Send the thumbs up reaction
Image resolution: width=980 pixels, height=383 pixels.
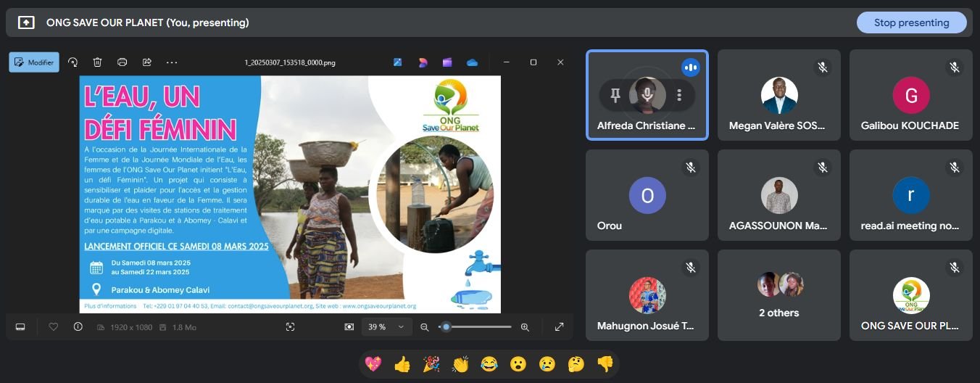(402, 363)
